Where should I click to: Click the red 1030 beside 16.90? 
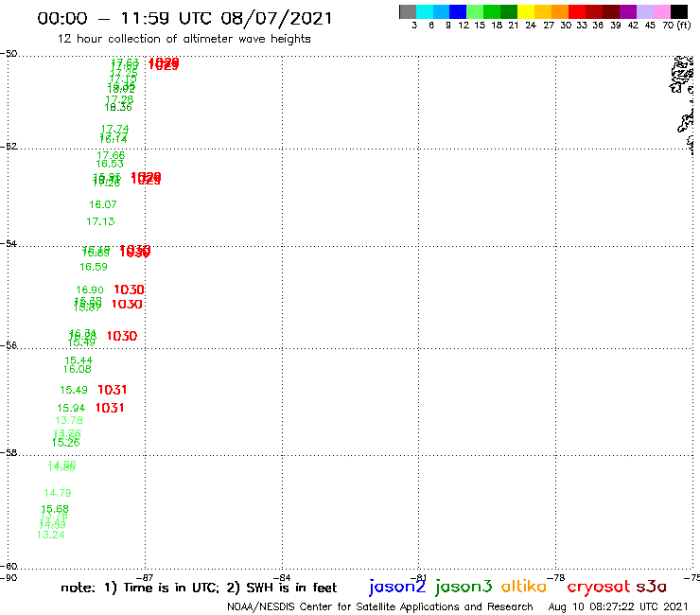(129, 290)
